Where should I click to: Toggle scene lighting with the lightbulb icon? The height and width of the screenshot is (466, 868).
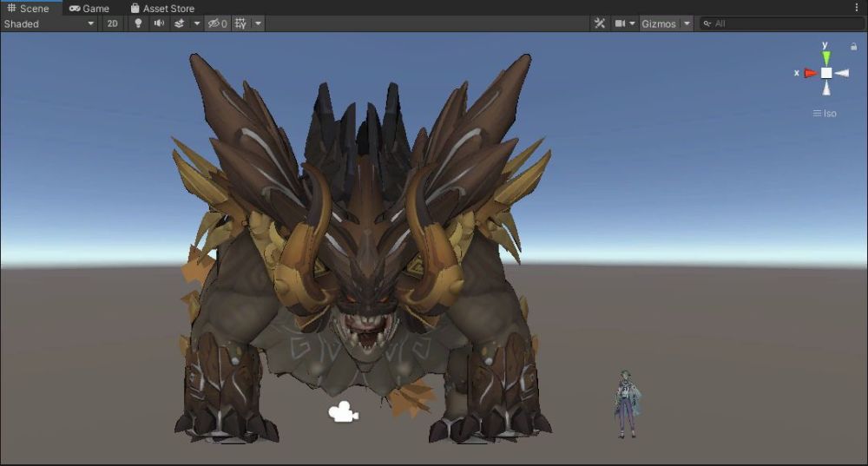coord(138,23)
